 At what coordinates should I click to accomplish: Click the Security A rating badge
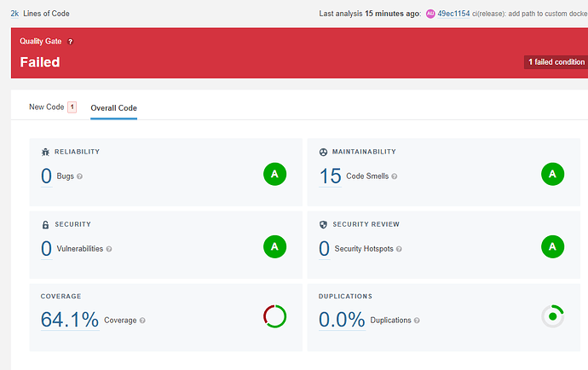(x=275, y=246)
